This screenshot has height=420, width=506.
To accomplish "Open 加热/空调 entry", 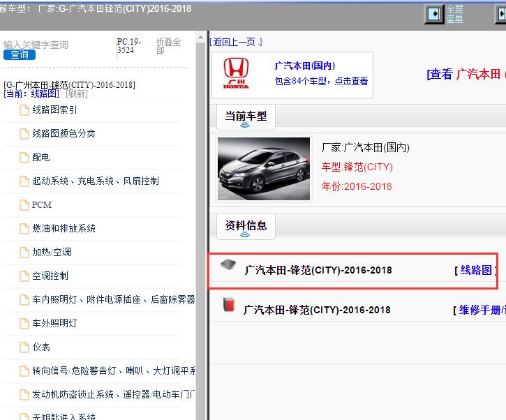I will coord(52,253).
